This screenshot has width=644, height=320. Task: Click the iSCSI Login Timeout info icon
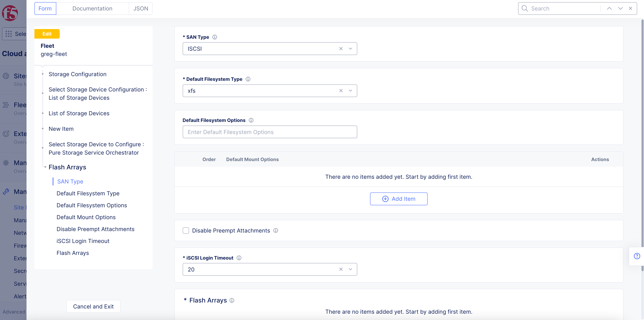[x=239, y=258]
